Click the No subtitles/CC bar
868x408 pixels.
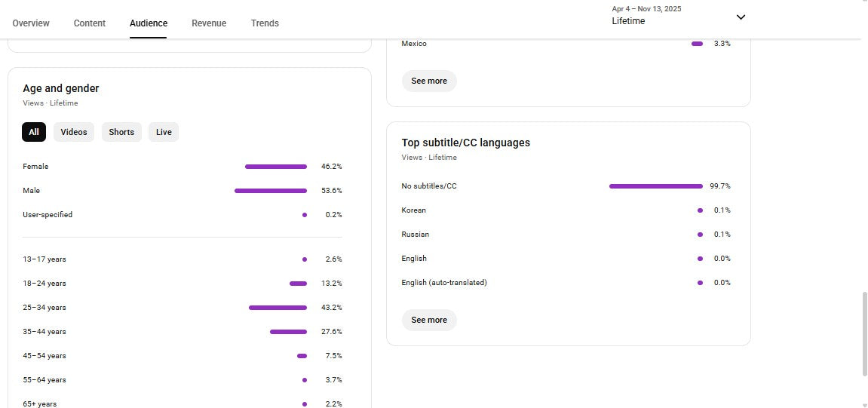pos(655,186)
